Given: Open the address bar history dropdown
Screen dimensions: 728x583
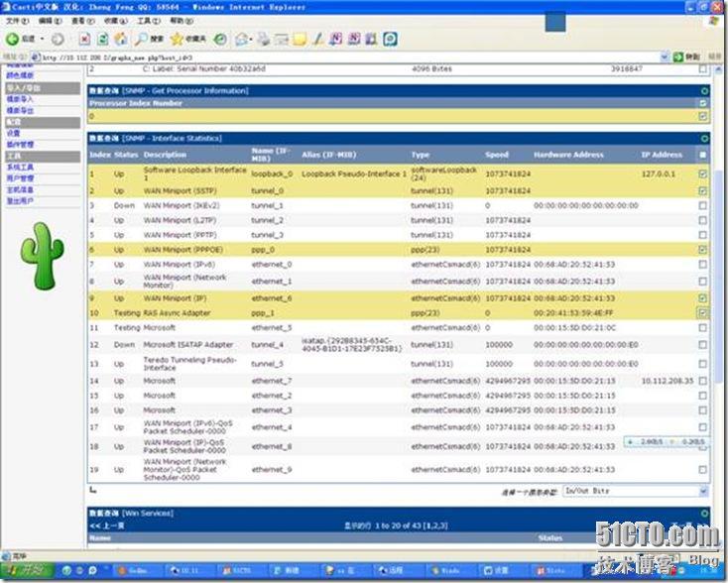Looking at the screenshot, I should (665, 57).
